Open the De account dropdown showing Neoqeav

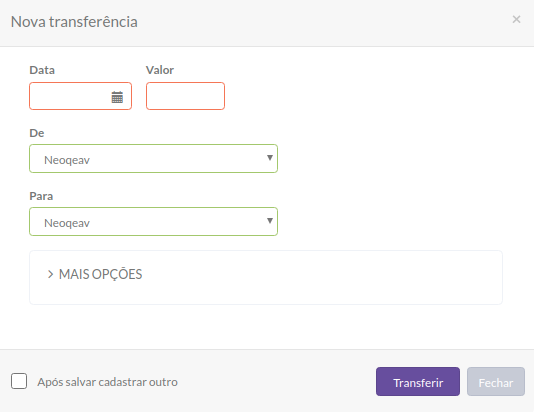[x=154, y=159]
